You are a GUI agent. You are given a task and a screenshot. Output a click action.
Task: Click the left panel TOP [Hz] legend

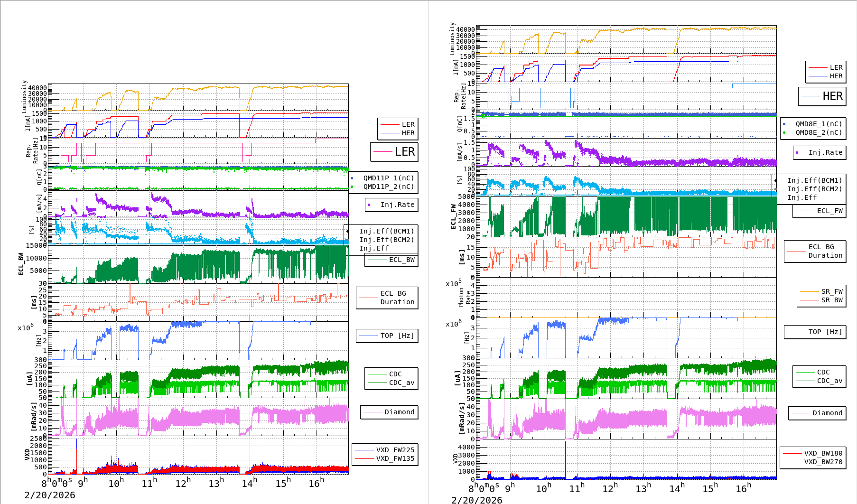(397, 336)
